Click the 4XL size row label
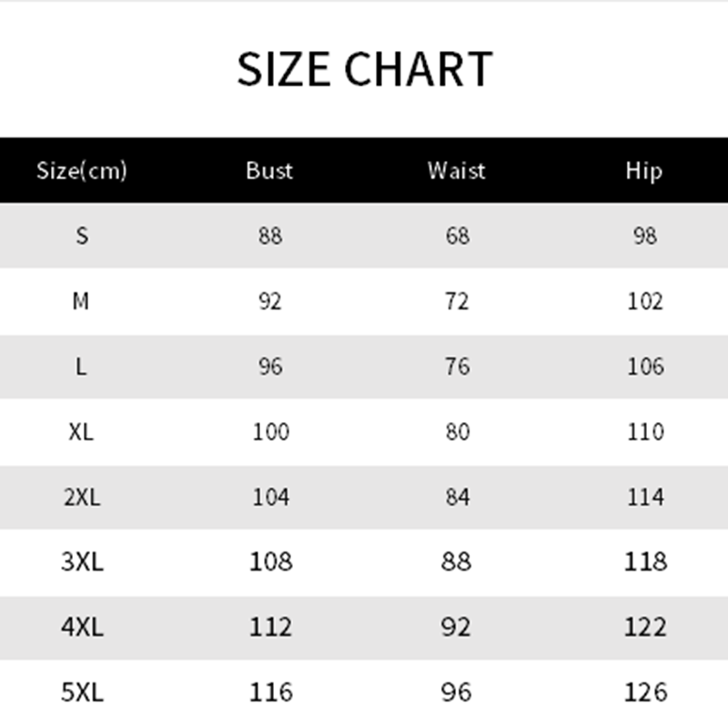The width and height of the screenshot is (728, 728). point(82,627)
